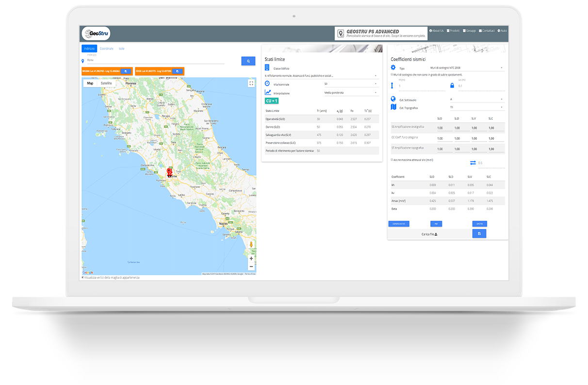Zoom in on the map
This screenshot has height=385, width=588.
pos(251,258)
